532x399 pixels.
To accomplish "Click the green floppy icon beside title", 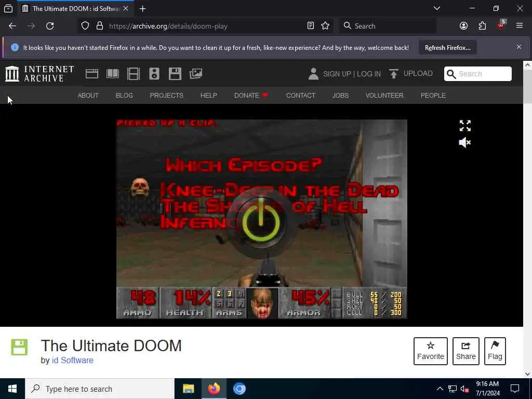I will coord(19,347).
